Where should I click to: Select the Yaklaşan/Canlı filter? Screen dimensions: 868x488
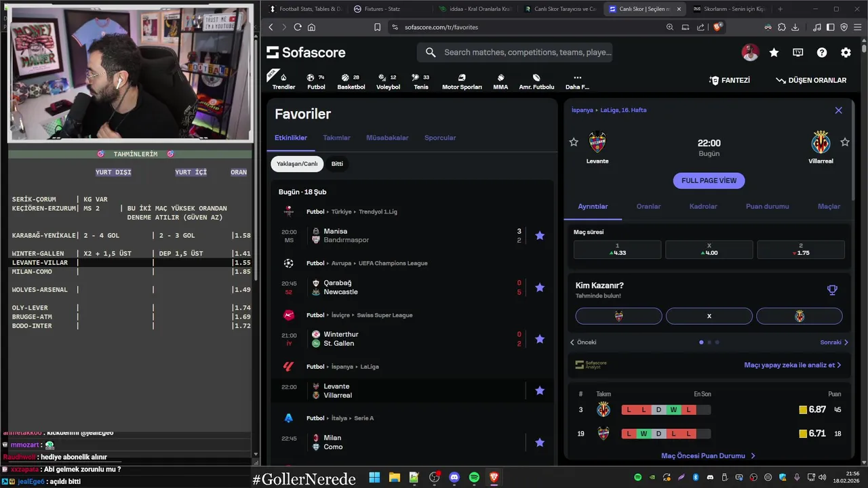297,164
